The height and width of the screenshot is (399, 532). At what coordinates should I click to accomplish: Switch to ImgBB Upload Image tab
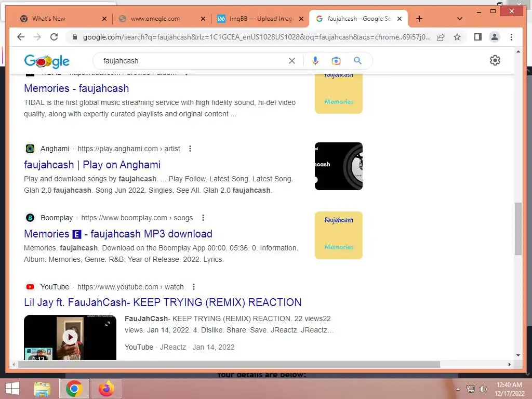pos(261,19)
